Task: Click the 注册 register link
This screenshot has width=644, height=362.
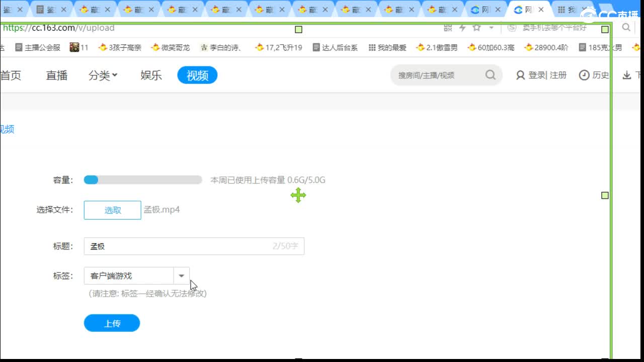Action: point(558,75)
